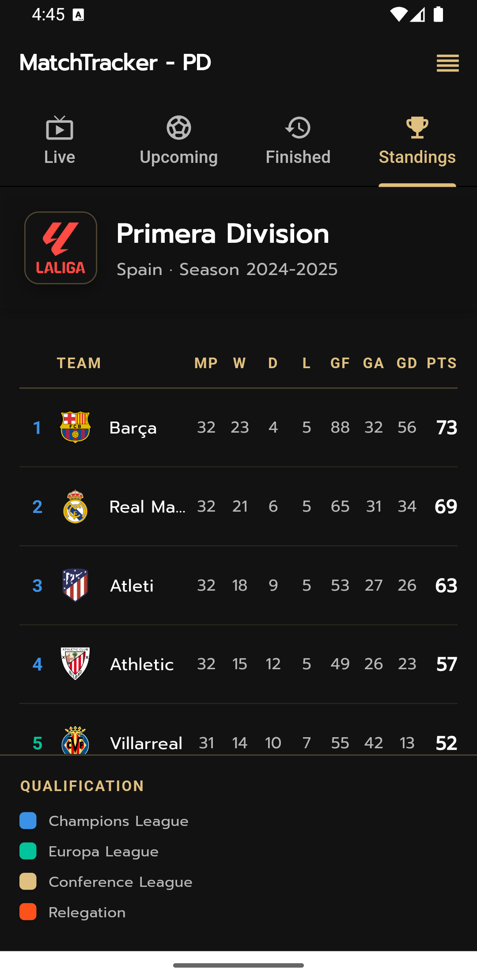Tap the LaLiga league logo
This screenshot has height=980, width=477.
pos(61,248)
